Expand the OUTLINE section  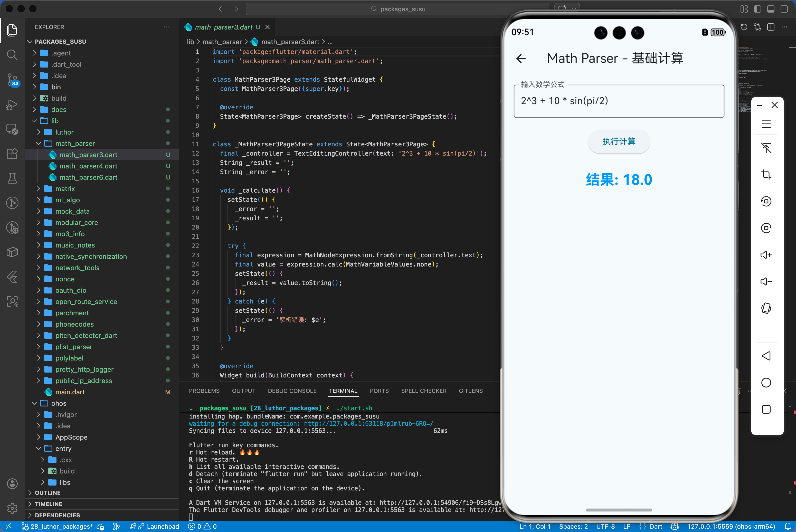click(x=48, y=493)
